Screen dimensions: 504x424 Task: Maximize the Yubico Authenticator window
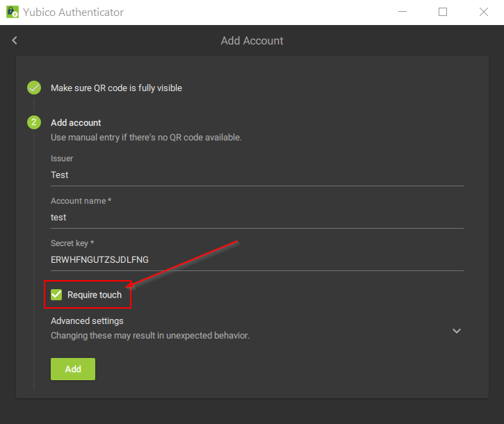(443, 12)
